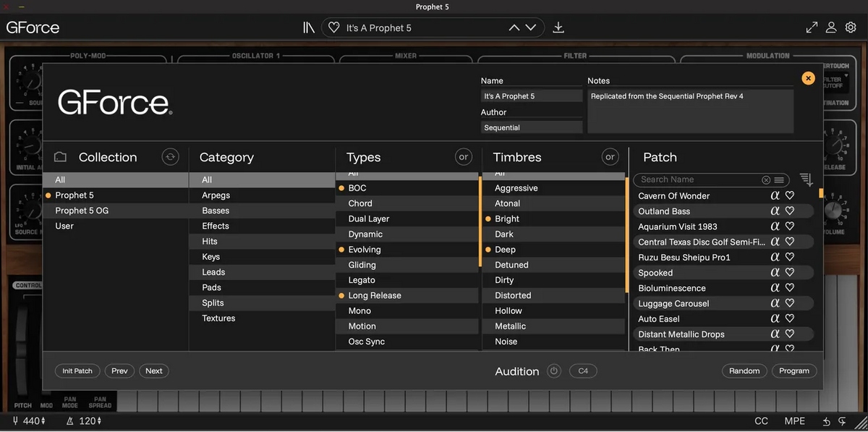Select the Prophet 5 OG collection
Screen dimensions: 868x432
(x=116, y=211)
